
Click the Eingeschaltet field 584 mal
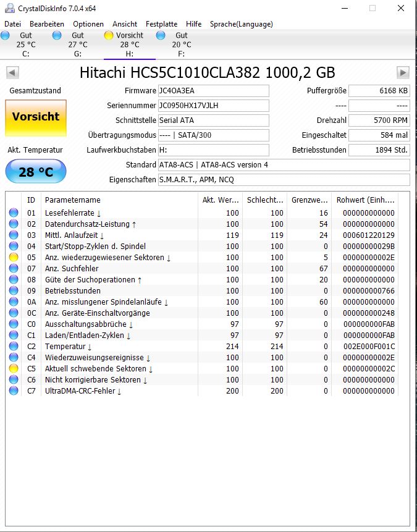point(379,135)
